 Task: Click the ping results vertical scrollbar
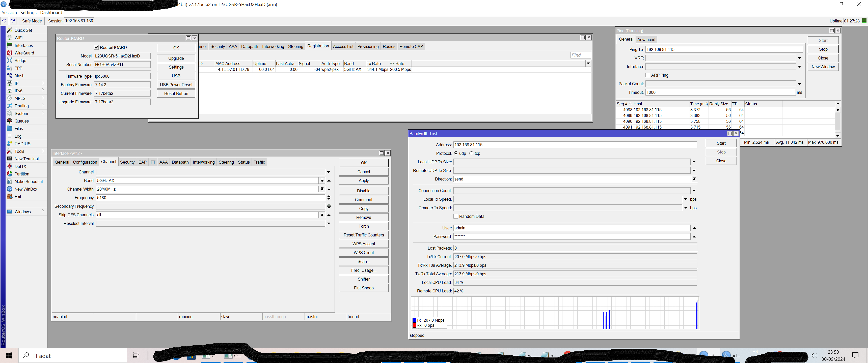[838, 121]
